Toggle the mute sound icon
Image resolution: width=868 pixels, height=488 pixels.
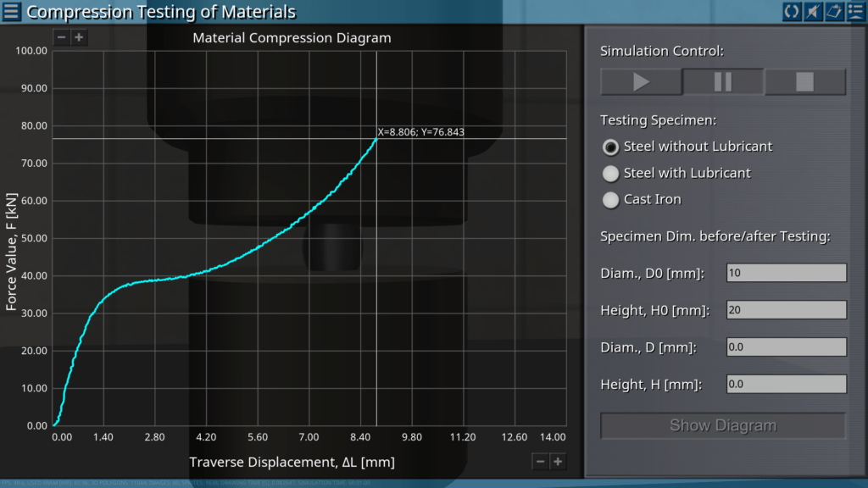813,11
